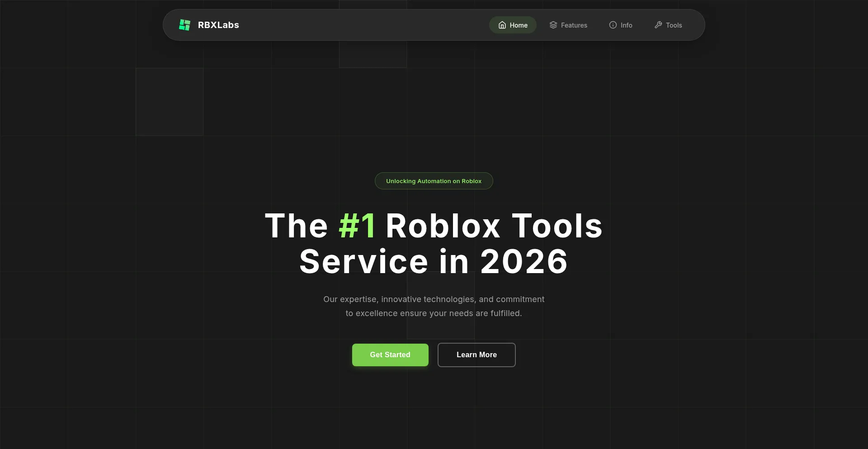Go to the Features nav label
Viewport: 868px width, 449px height.
tap(574, 25)
